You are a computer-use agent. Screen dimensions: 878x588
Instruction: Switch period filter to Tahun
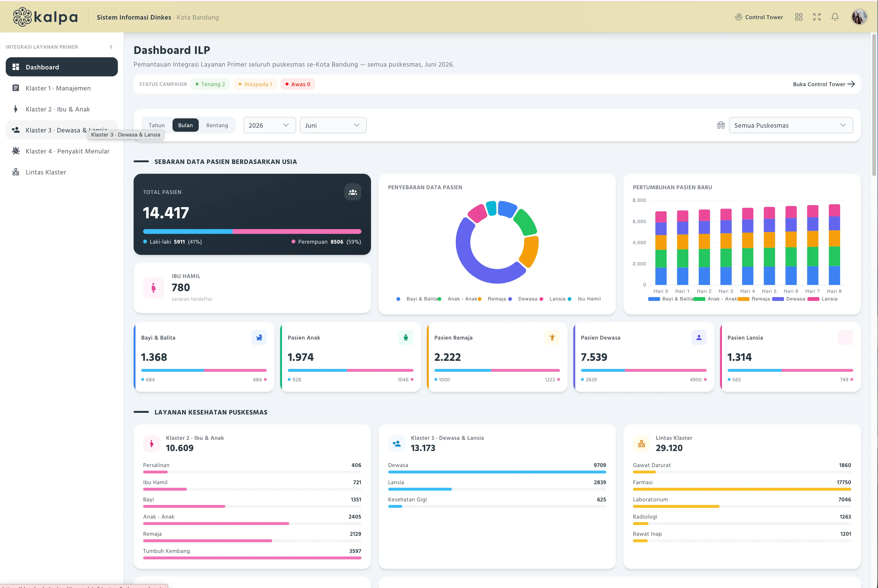click(157, 125)
